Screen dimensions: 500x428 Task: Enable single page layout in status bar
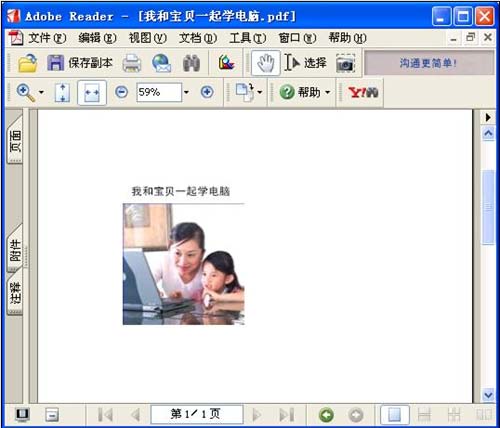[395, 415]
